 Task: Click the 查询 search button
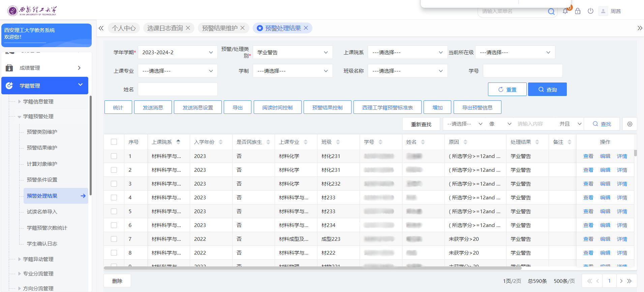[x=547, y=89]
